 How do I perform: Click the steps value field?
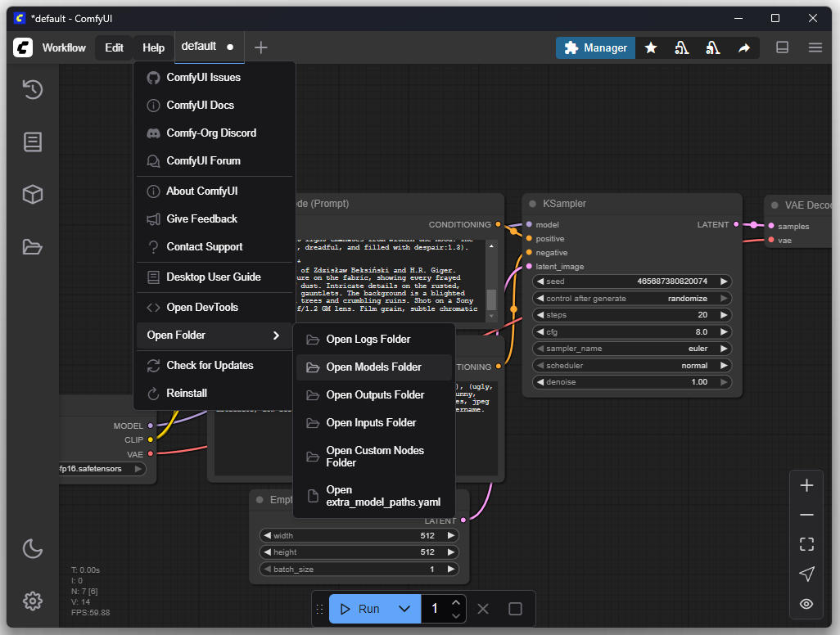pos(630,315)
